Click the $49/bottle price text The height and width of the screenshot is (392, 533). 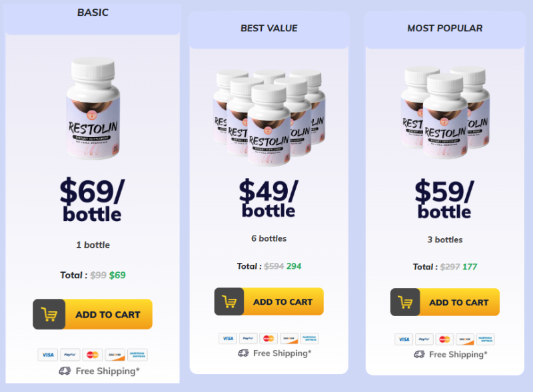[x=268, y=198]
